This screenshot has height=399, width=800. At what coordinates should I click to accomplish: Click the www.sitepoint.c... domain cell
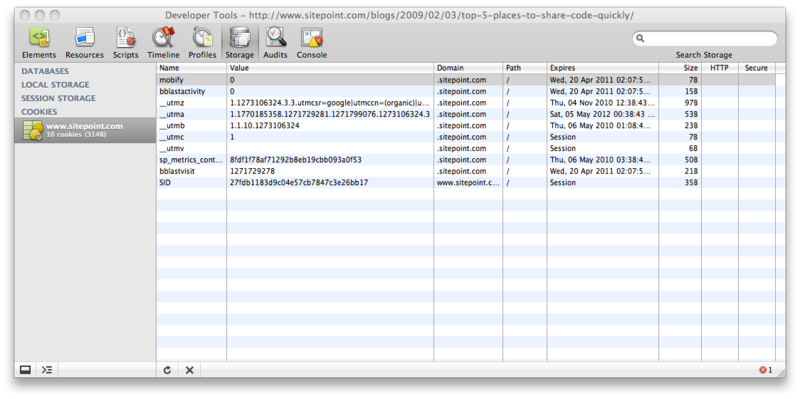tap(468, 183)
